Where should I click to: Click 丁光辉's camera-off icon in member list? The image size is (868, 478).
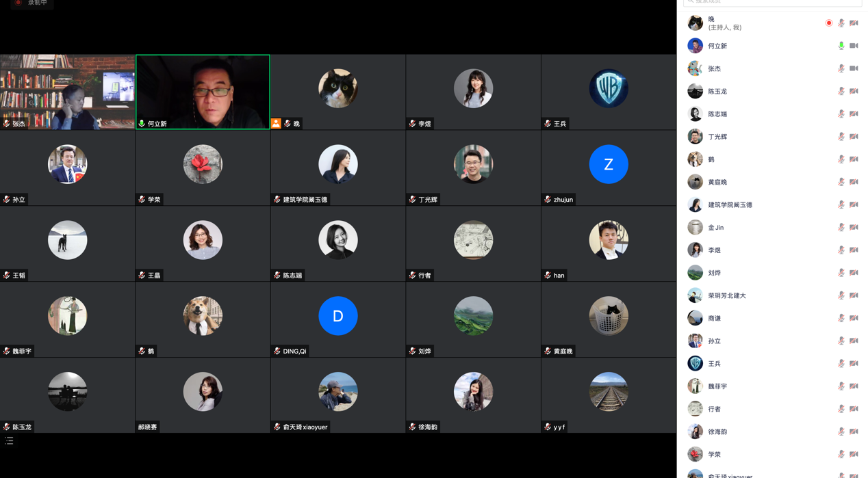pyautogui.click(x=854, y=137)
